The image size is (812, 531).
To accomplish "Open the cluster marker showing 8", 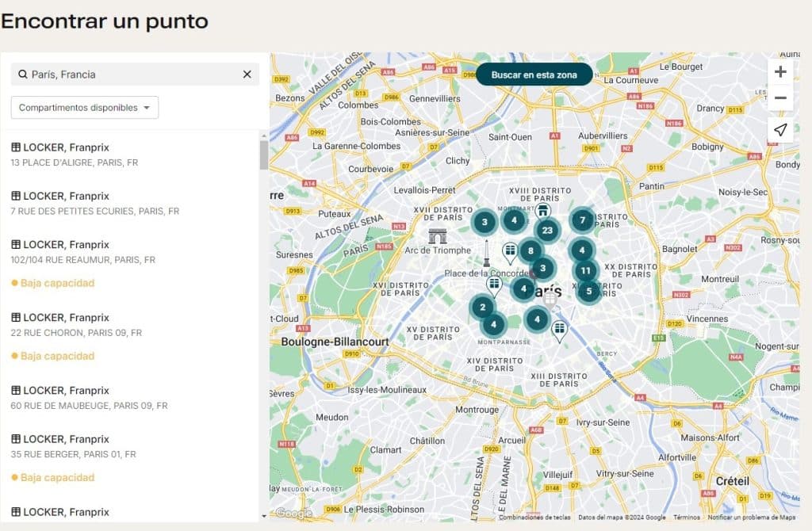I will click(x=530, y=251).
